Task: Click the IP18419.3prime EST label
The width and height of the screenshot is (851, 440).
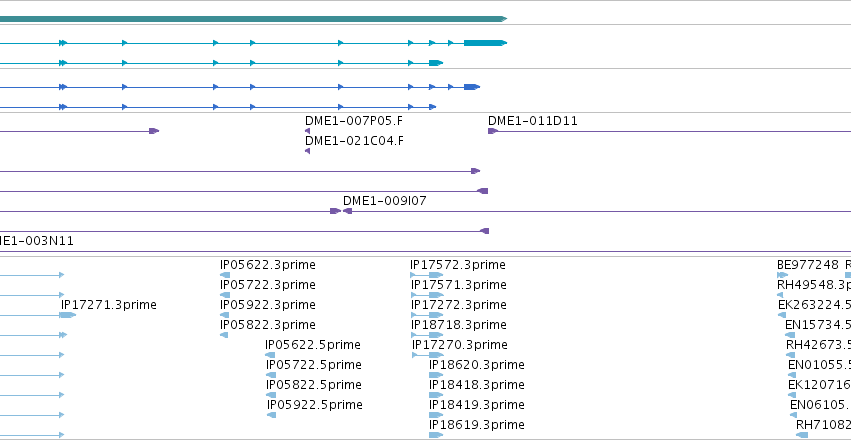Action: tap(477, 405)
